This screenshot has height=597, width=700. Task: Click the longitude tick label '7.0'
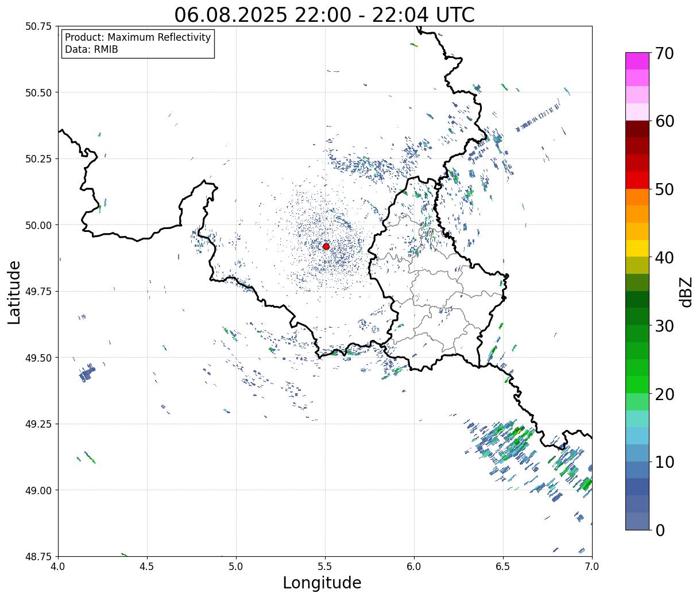click(592, 567)
